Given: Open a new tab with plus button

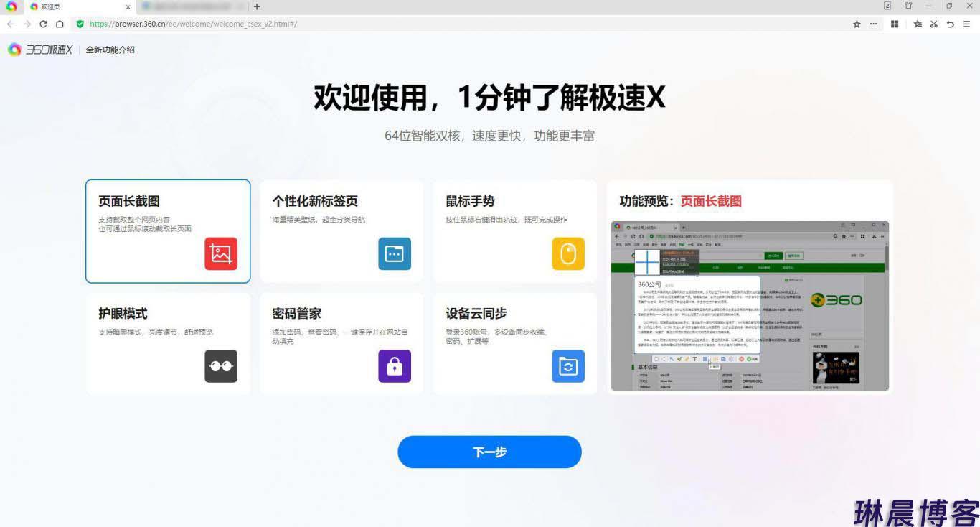Looking at the screenshot, I should click(x=257, y=6).
